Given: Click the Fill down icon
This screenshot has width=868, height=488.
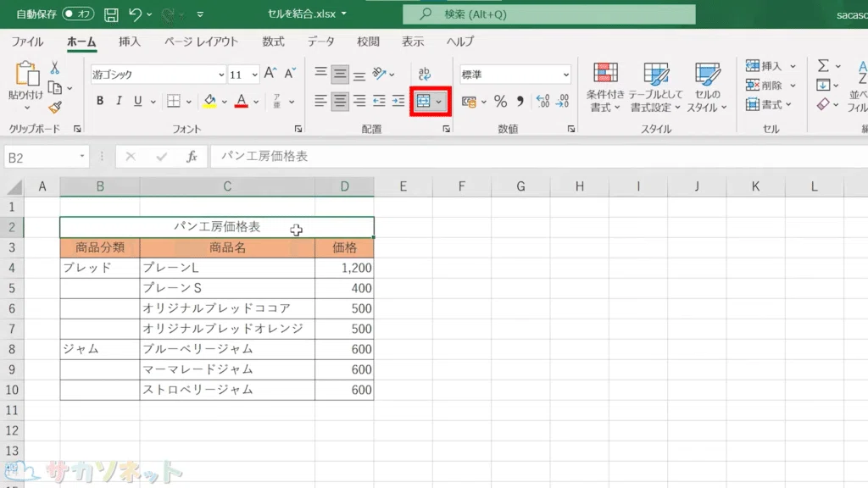Looking at the screenshot, I should (823, 86).
